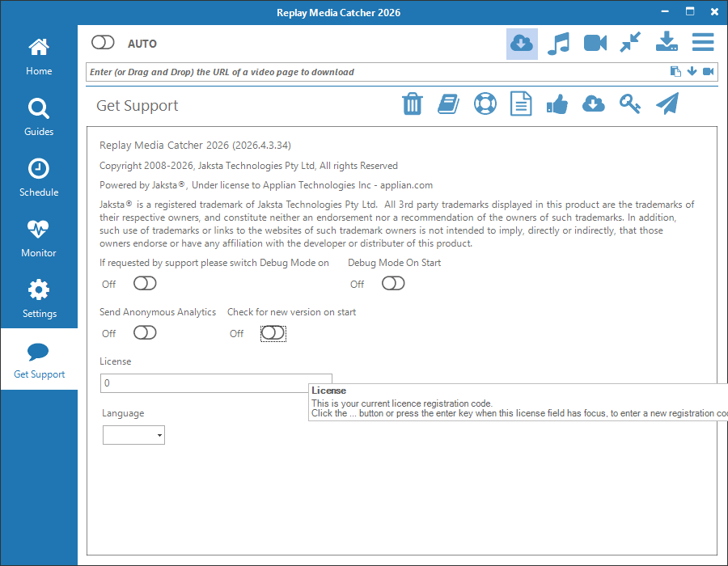Open the Guides section

click(39, 117)
